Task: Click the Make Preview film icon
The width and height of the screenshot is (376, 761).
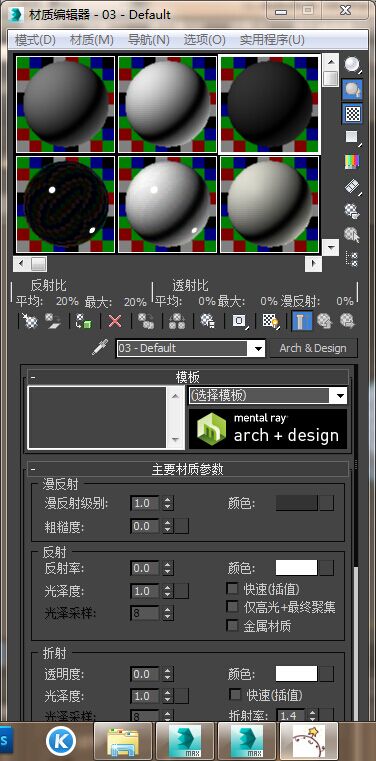Action: pos(352,186)
